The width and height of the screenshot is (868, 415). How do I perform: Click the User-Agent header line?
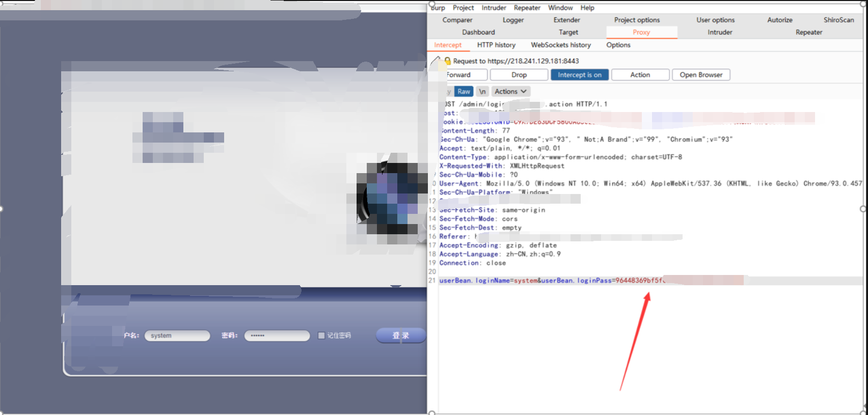tap(650, 183)
